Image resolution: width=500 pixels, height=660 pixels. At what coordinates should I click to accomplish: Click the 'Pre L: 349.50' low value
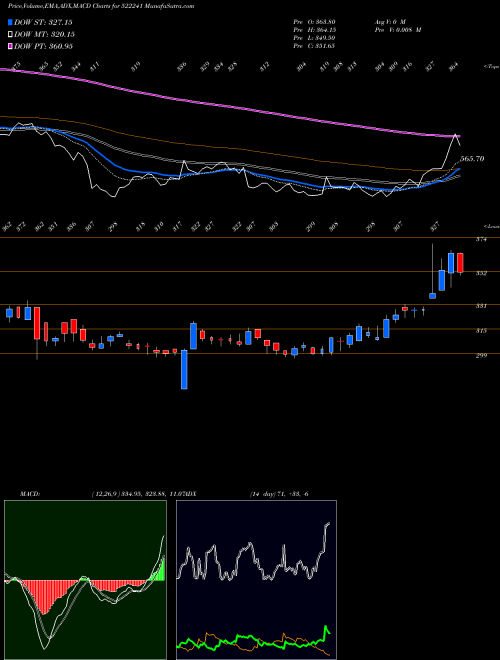coord(314,38)
